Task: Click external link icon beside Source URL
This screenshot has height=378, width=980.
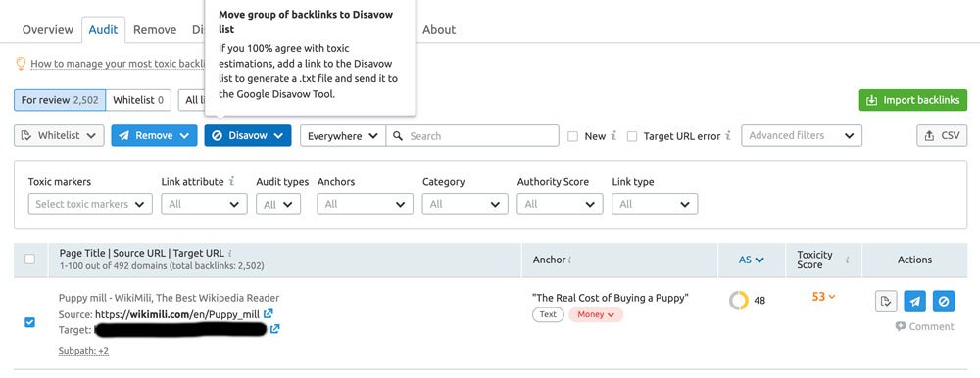Action: [269, 313]
